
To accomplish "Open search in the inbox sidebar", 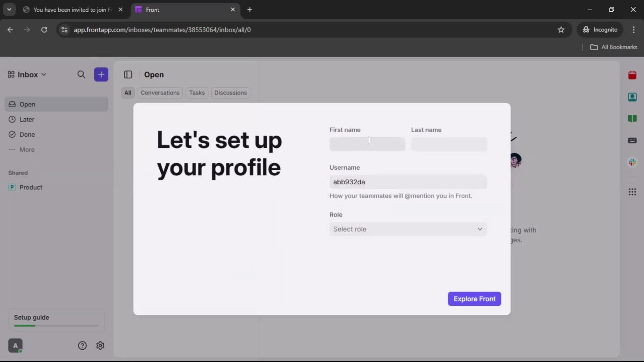I will 82,74.
